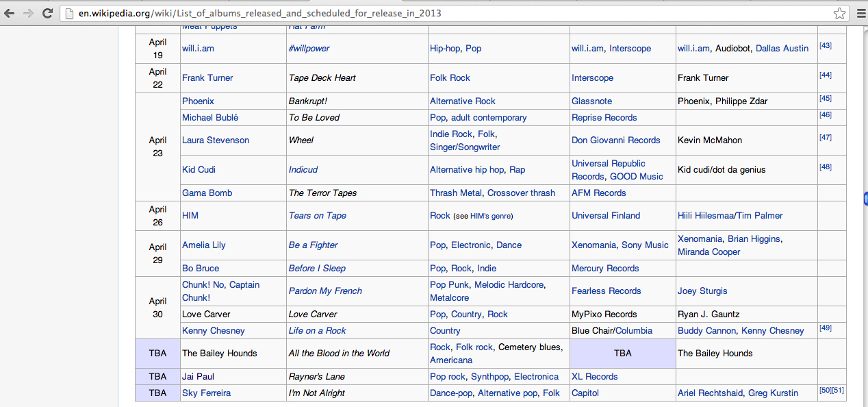The height and width of the screenshot is (407, 868).
Task: Open the Crossover thrash genre link
Action: coord(522,193)
